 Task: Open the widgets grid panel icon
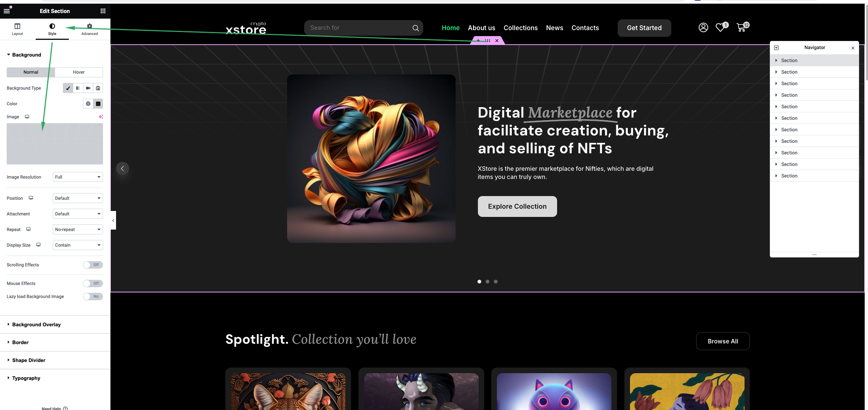(103, 11)
